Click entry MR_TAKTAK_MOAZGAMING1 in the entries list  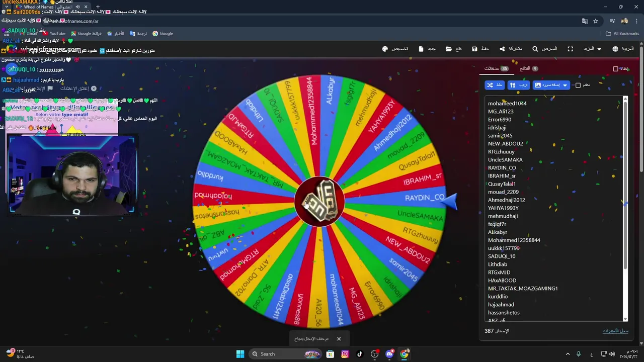click(x=523, y=289)
